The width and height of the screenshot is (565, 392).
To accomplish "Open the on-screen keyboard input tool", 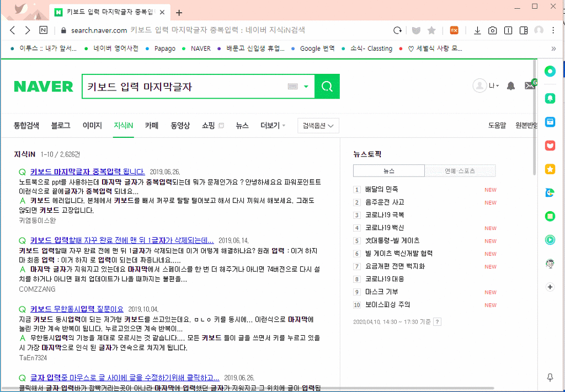I will point(292,87).
